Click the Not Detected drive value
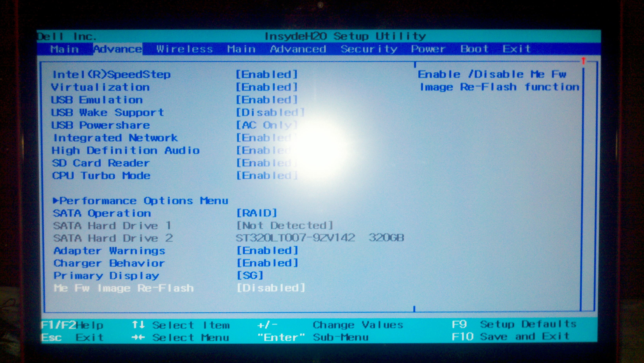644x363 pixels. coord(285,225)
